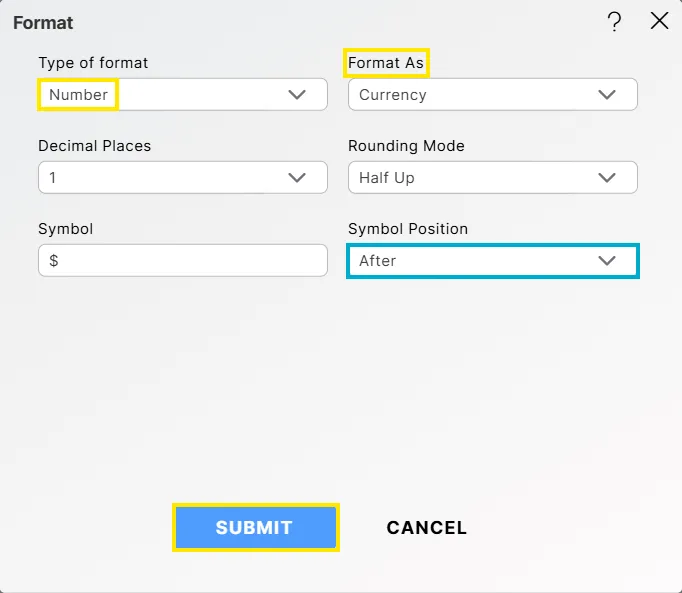
Task: Click the Rounding Mode chevron arrow
Action: click(607, 178)
